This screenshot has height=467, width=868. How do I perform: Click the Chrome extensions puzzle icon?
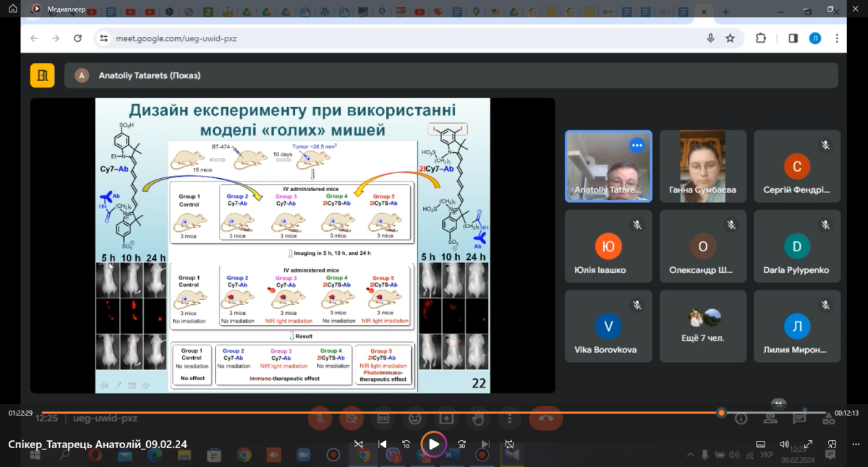click(761, 38)
